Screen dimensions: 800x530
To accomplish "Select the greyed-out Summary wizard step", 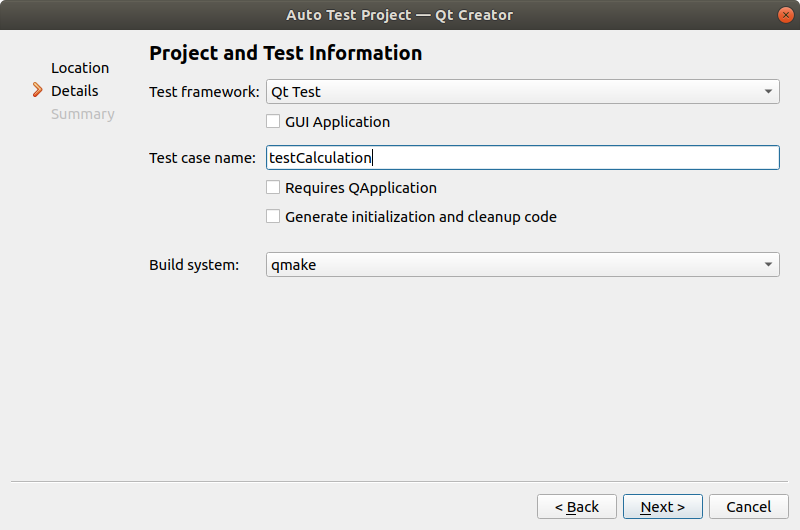I will click(83, 114).
